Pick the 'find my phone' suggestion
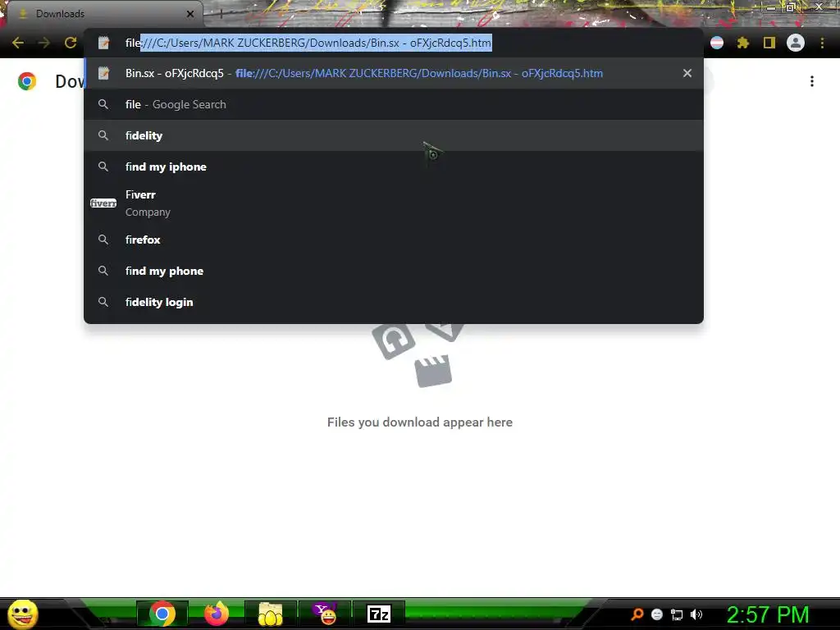Image resolution: width=840 pixels, height=630 pixels. tap(393, 271)
